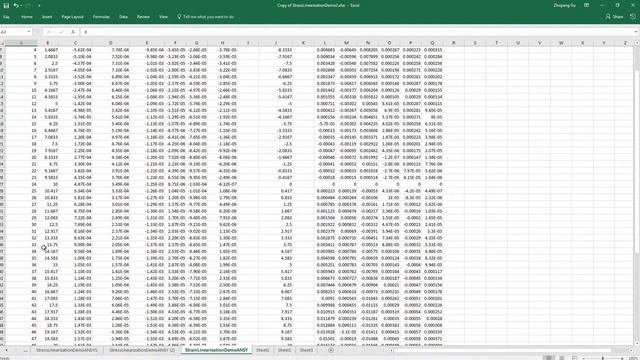Undo the last action
Image resolution: width=640 pixels, height=360 pixels.
coord(16,5)
